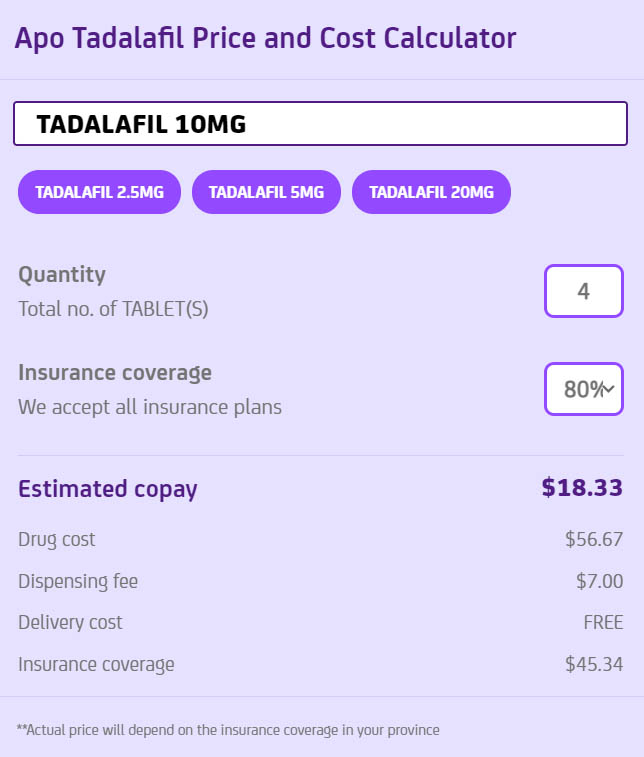Open the 80% insurance coverage dropdown
The height and width of the screenshot is (757, 644).
point(584,389)
